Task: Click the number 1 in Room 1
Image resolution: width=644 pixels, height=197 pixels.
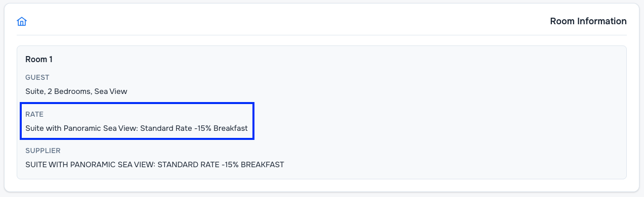Action: click(x=51, y=59)
